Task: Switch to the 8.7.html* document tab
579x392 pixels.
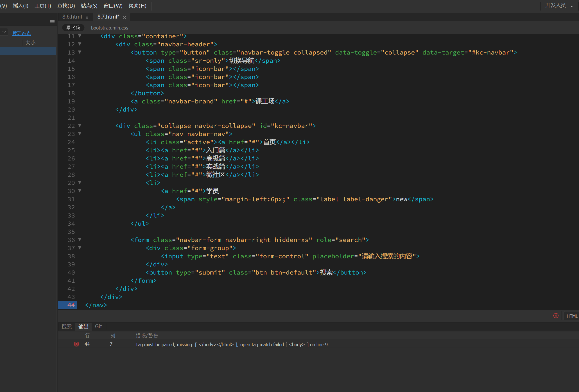Action: [108, 17]
